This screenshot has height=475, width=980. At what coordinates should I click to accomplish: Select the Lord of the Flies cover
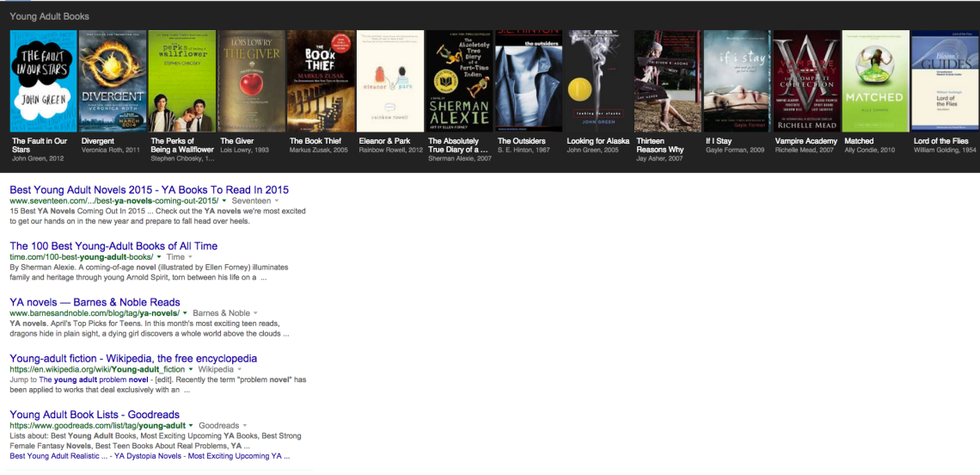[946, 81]
